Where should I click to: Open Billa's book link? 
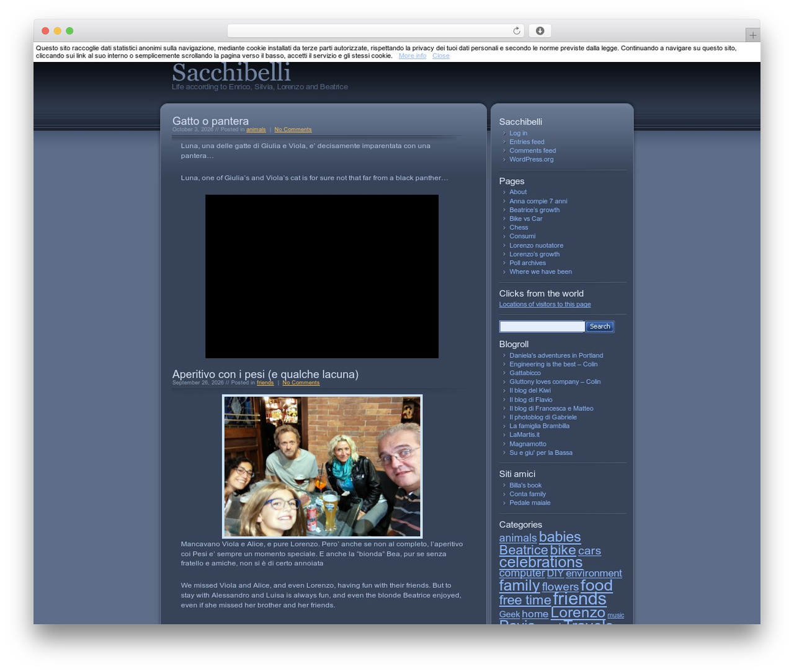point(525,485)
